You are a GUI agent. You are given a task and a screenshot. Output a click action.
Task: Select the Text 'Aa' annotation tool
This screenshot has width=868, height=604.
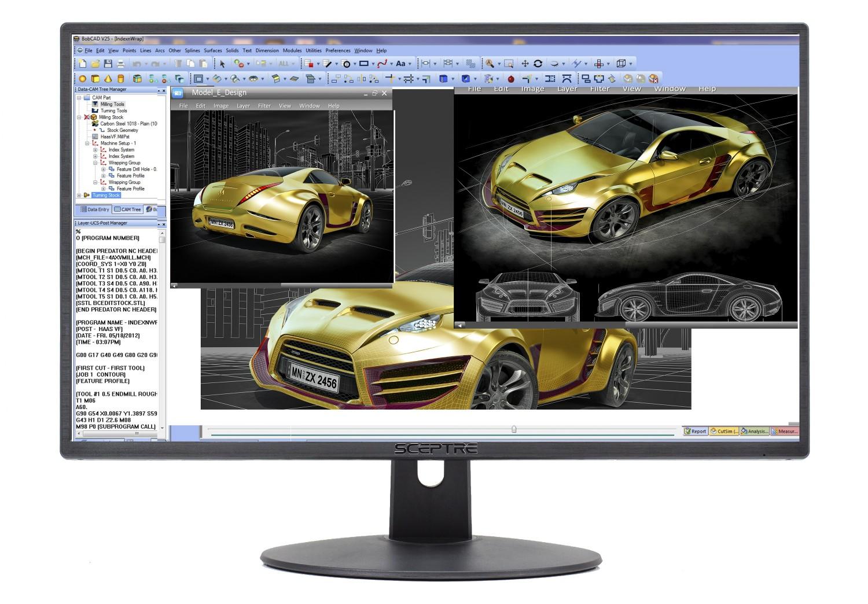click(x=401, y=64)
